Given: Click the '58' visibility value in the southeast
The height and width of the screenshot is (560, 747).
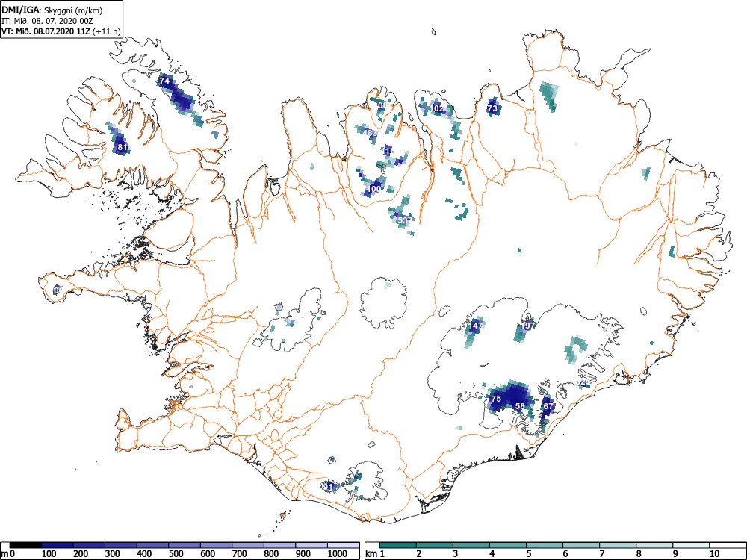Looking at the screenshot, I should coord(520,407).
